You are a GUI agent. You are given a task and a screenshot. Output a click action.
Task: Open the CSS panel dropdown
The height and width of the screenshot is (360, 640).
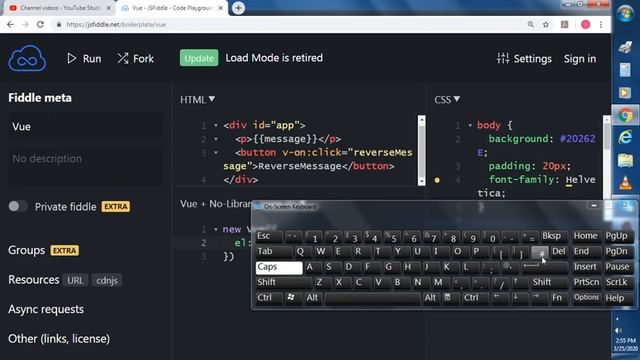447,100
